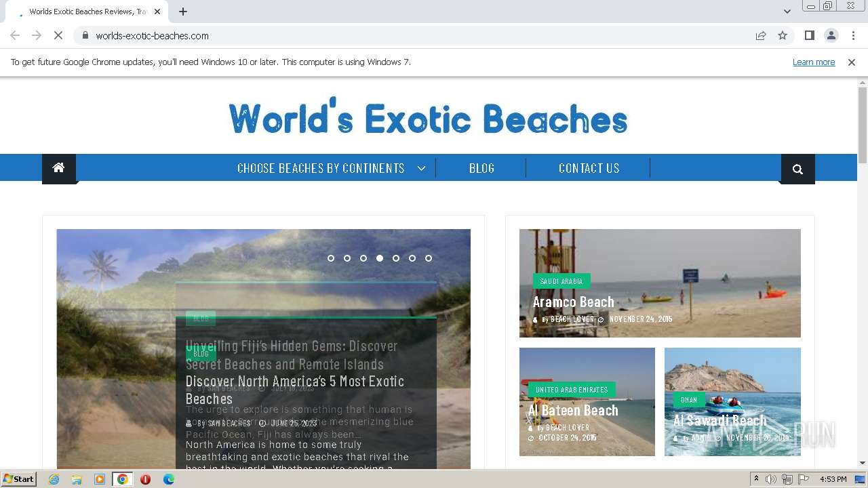Open Microsoft Edge taskbar icon
Viewport: 868px width, 488px height.
pyautogui.click(x=168, y=479)
